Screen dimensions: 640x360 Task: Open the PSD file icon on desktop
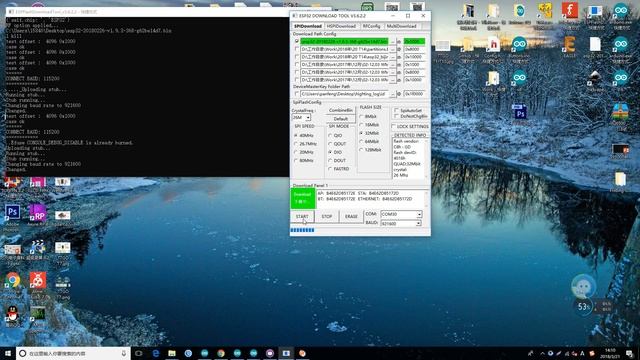(519, 113)
